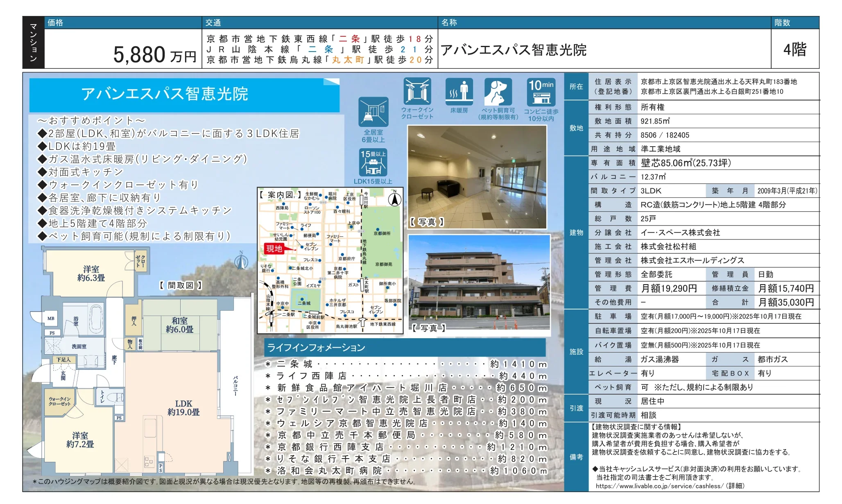Click the lobby interior photo
The image size is (842, 504).
(477, 176)
